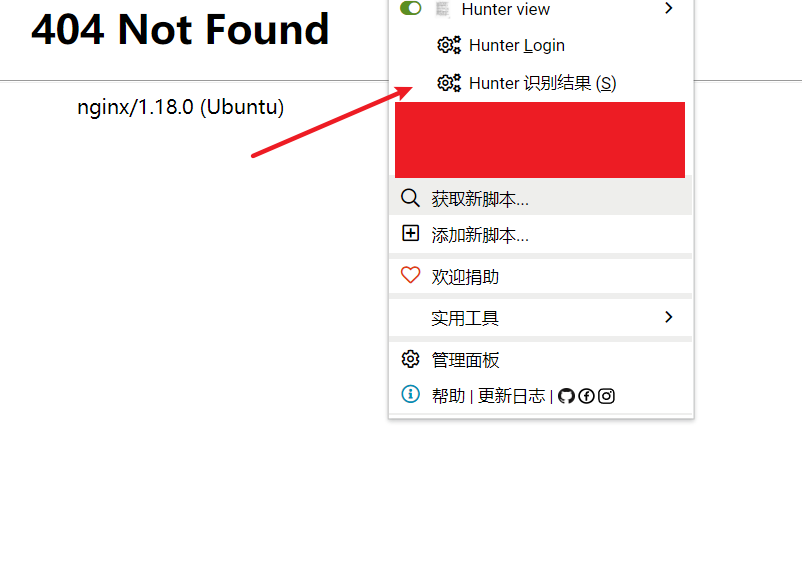
Task: Click the magnifier icon for 获取新脚本
Action: coord(410,198)
